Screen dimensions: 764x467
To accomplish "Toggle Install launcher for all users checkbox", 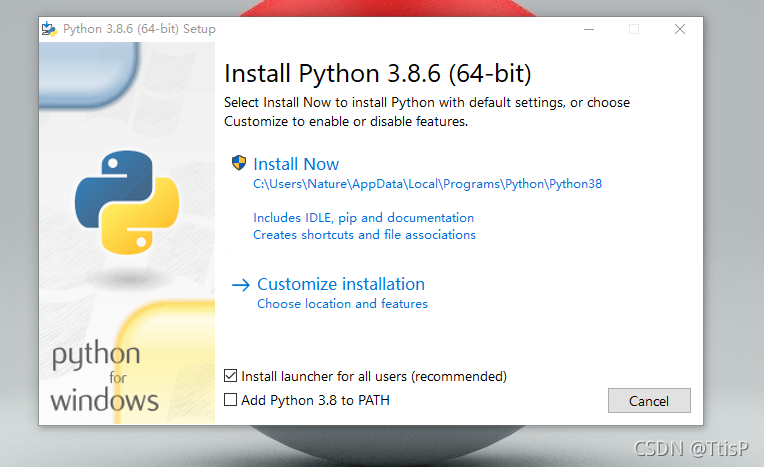I will pos(230,376).
